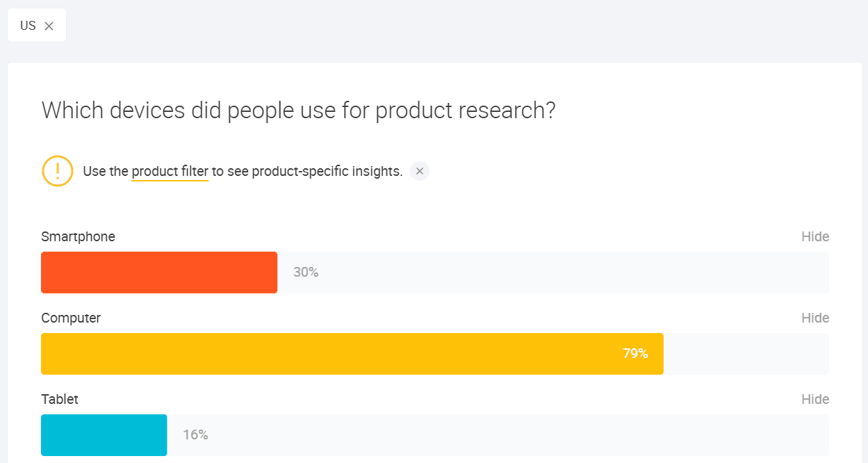
Task: Hide the Smartphone row
Action: tap(814, 236)
